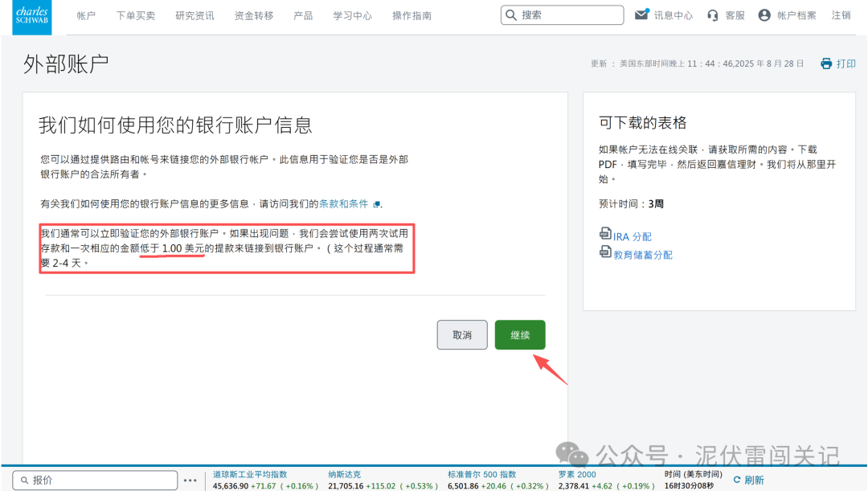Click the 客服 headset icon

click(x=714, y=14)
